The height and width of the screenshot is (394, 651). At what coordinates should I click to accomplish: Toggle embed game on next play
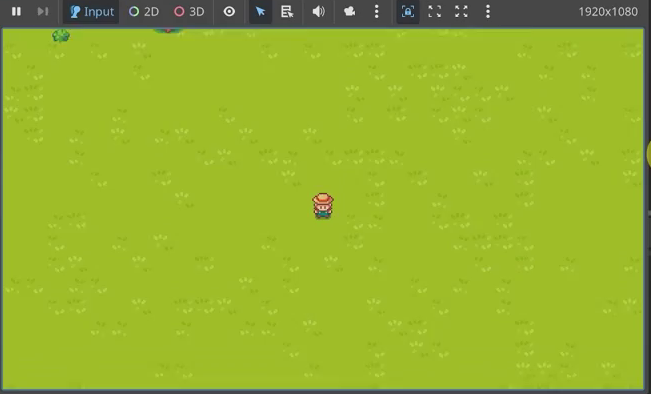[408, 11]
